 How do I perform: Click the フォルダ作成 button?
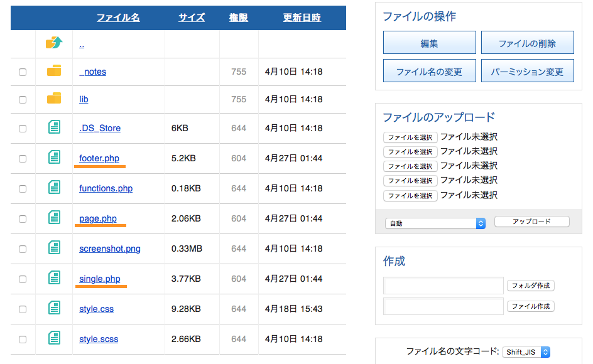tap(531, 286)
